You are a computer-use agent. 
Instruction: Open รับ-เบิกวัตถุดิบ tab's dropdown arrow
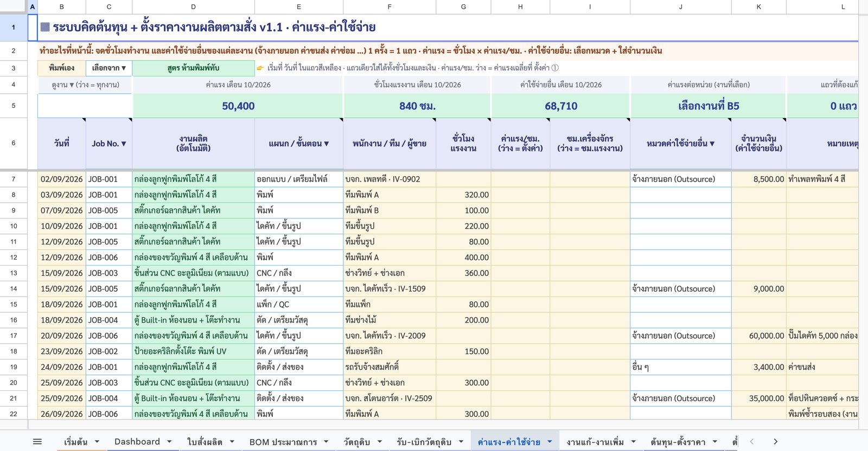point(461,442)
